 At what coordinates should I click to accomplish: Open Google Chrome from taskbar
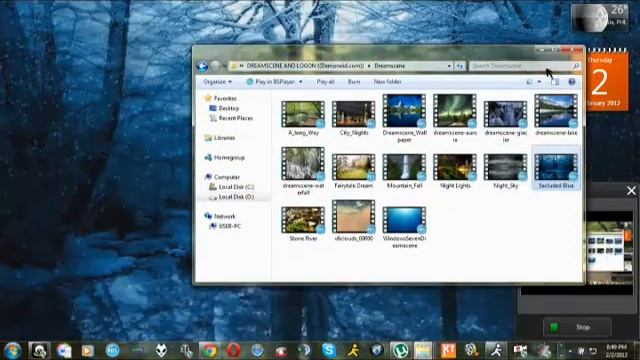209,351
